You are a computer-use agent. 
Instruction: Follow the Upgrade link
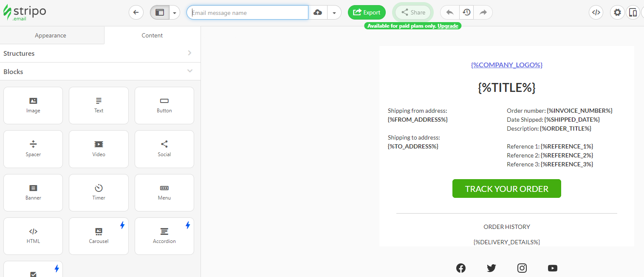[448, 26]
